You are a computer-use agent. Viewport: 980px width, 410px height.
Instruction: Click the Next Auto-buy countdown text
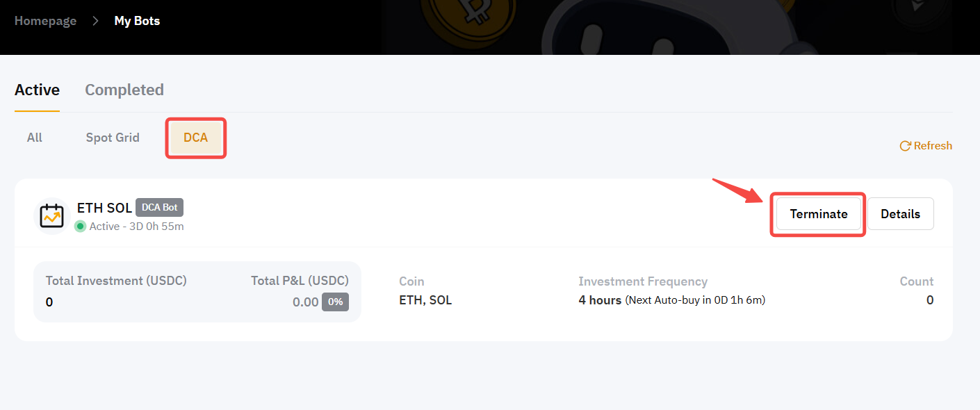[695, 301]
